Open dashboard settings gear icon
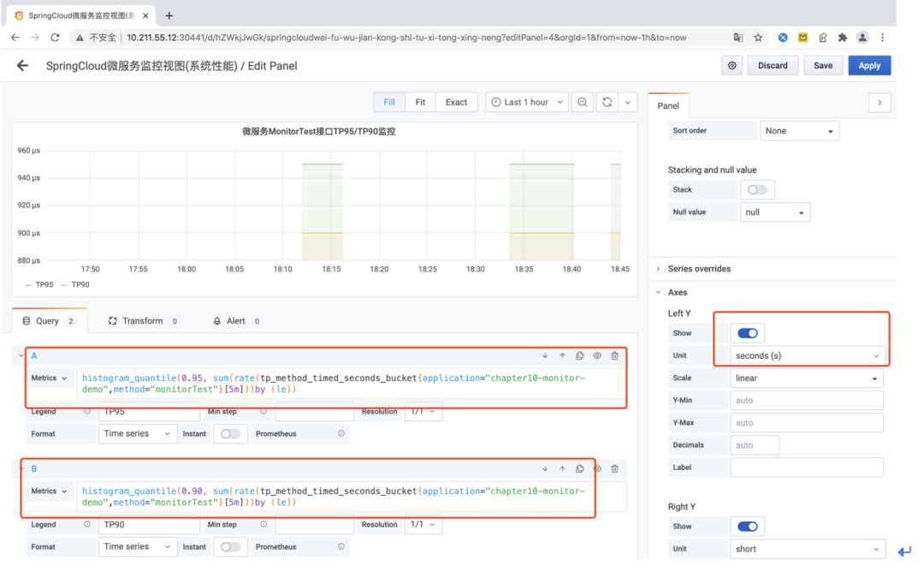The height and width of the screenshot is (578, 924). pyautogui.click(x=731, y=66)
